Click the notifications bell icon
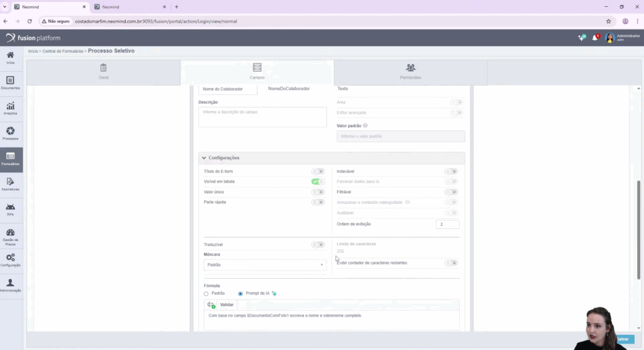Viewport: 644px width, 350px height. point(595,38)
